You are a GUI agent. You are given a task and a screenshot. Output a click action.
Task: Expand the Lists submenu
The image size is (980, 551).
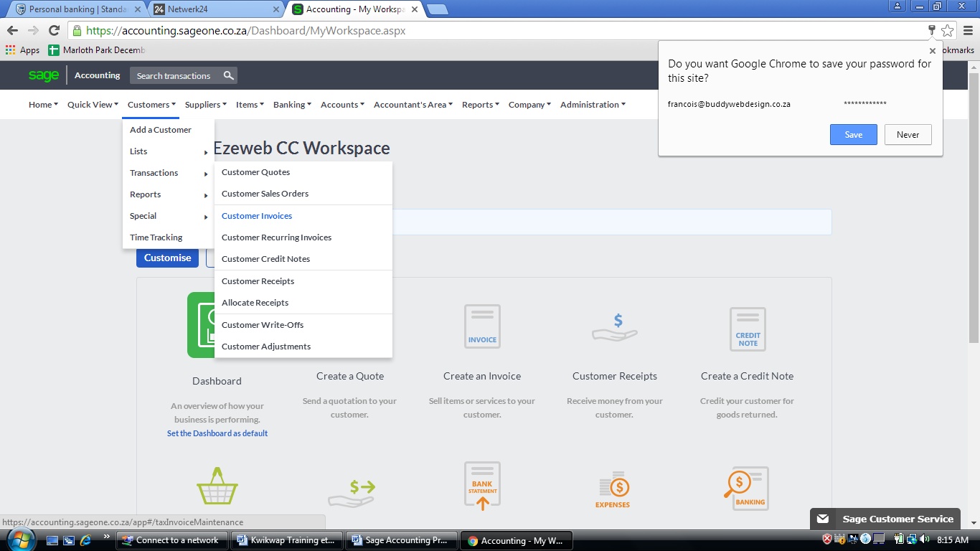click(x=169, y=151)
